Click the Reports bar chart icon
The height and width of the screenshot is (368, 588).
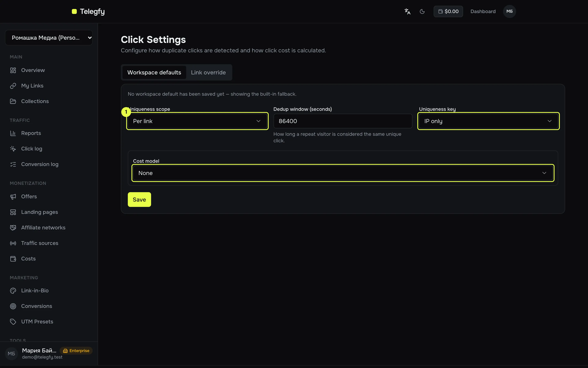13,133
